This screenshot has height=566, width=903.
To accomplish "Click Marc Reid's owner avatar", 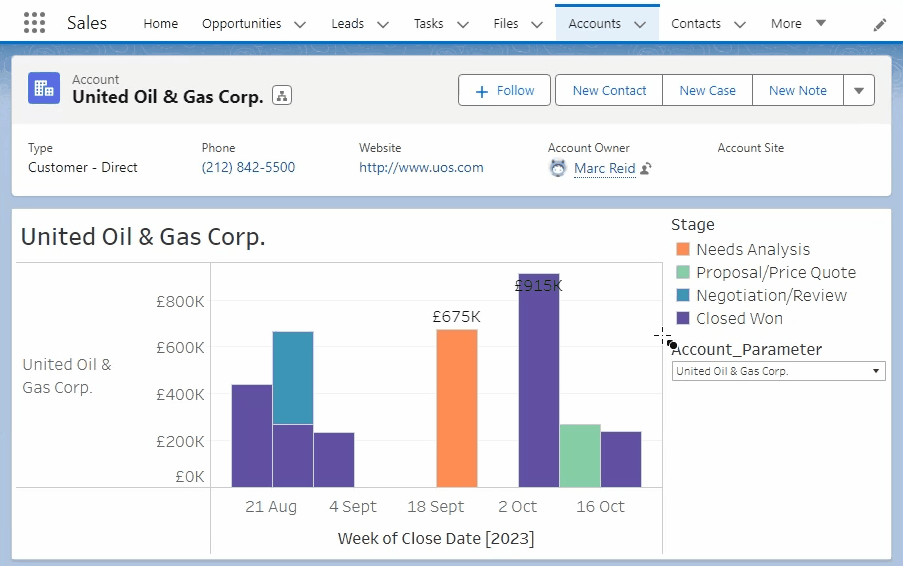I will coord(558,168).
